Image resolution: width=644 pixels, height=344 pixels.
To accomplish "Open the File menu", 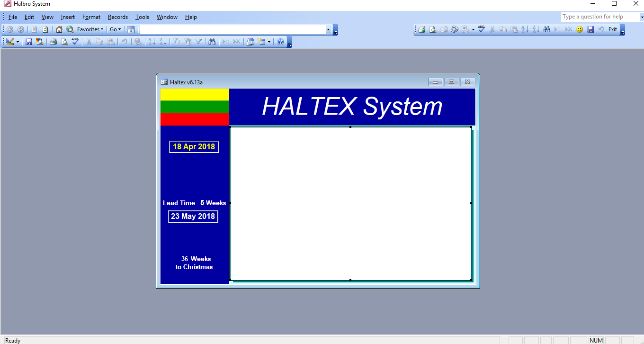I will (13, 17).
